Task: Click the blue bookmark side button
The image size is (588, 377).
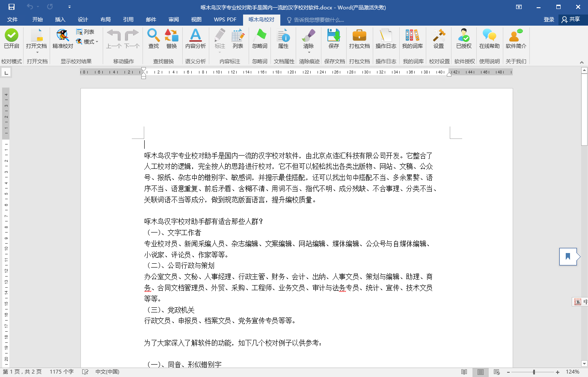Action: 568,256
